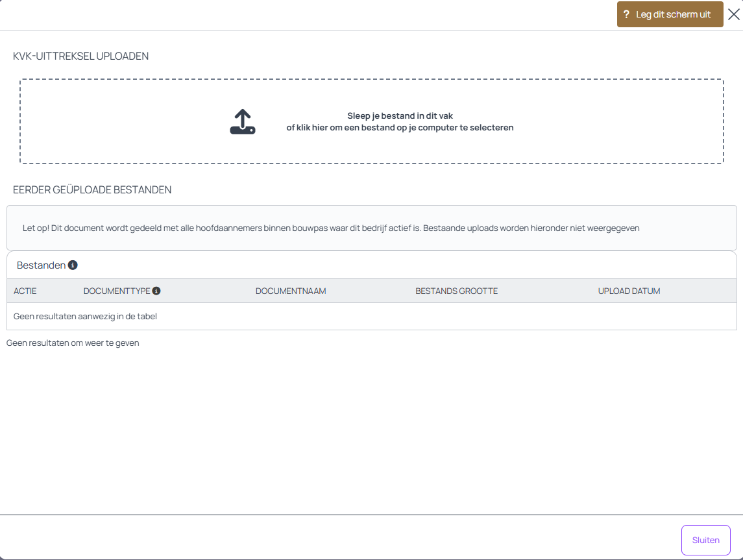Click the 'EERDER GEÜPLOADE BESTANDEN' heading
The image size is (743, 560).
92,190
